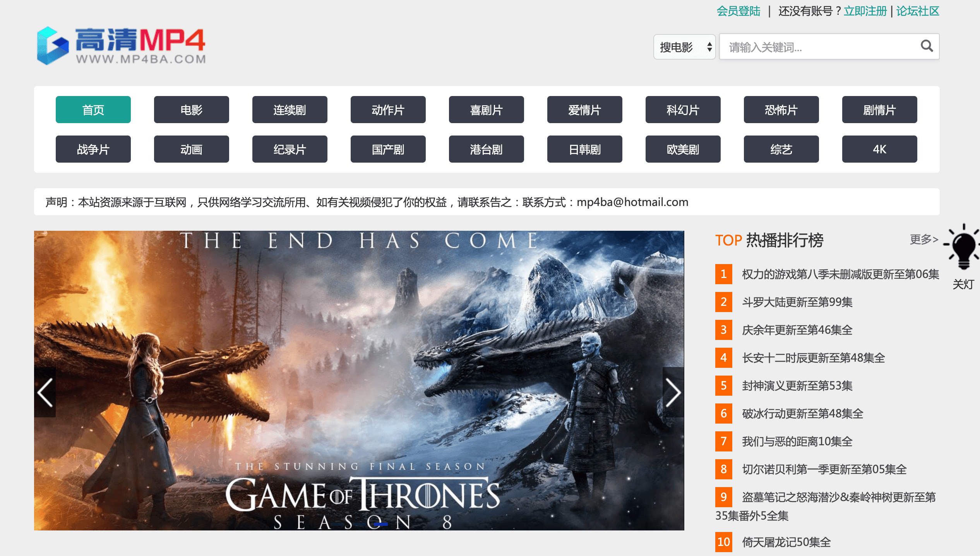This screenshot has width=980, height=556.
Task: Click the orange rank 5 badge
Action: point(723,386)
